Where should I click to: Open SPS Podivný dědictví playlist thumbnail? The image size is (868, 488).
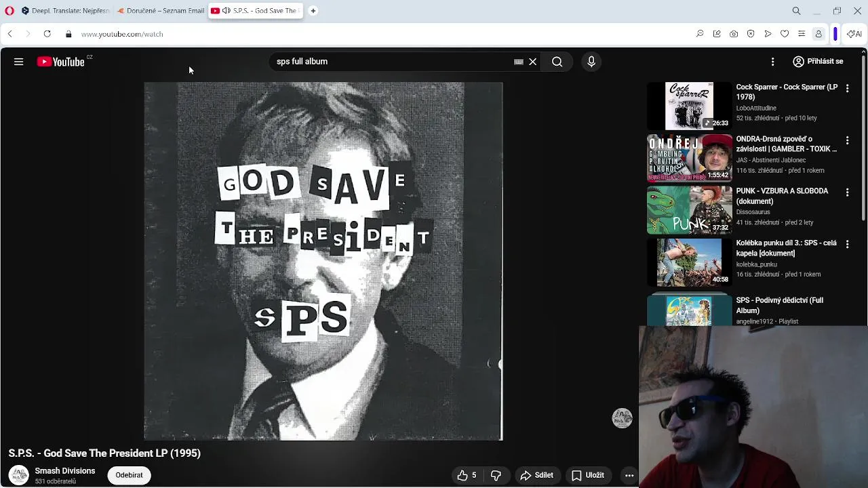pos(689,309)
